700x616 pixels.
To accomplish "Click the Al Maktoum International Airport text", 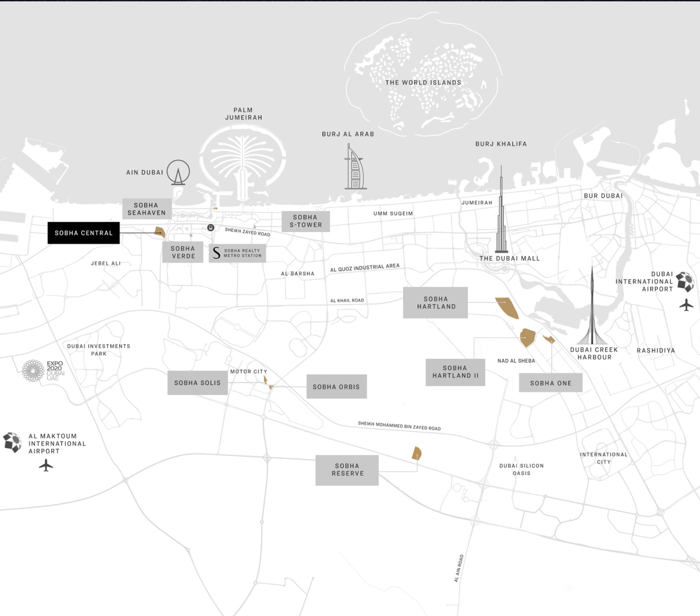I will [57, 444].
